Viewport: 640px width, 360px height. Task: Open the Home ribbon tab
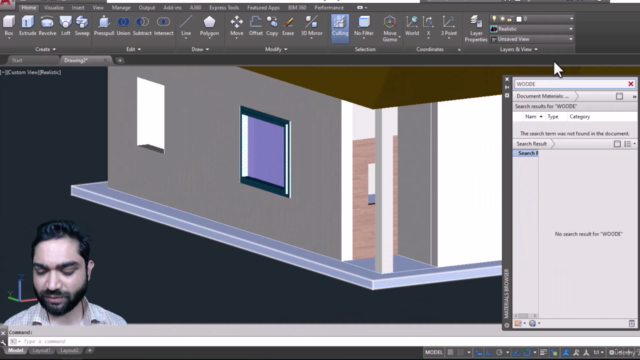[29, 8]
